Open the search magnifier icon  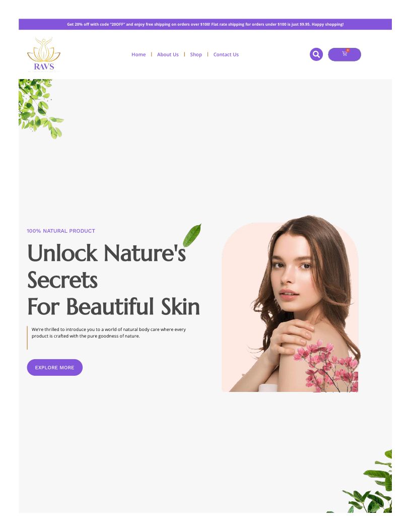316,54
